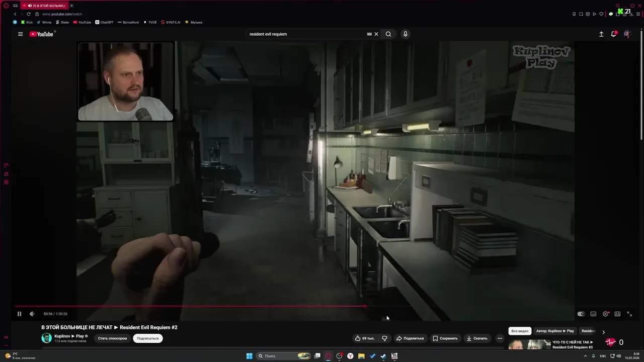Image resolution: width=644 pixels, height=362 pixels.
Task: Dislike the video with the thumbs down
Action: point(384,338)
